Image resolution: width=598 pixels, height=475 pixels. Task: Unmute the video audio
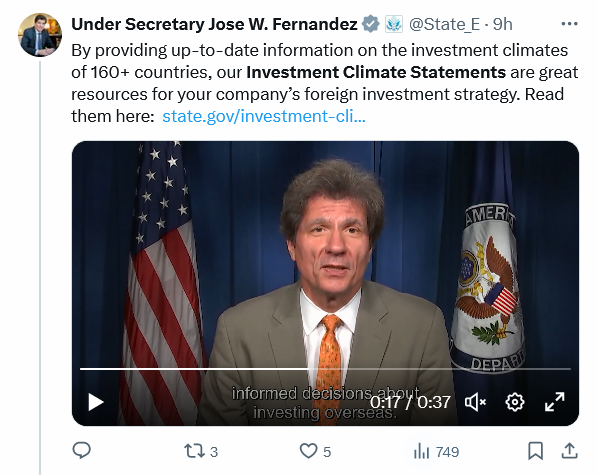[x=475, y=402]
